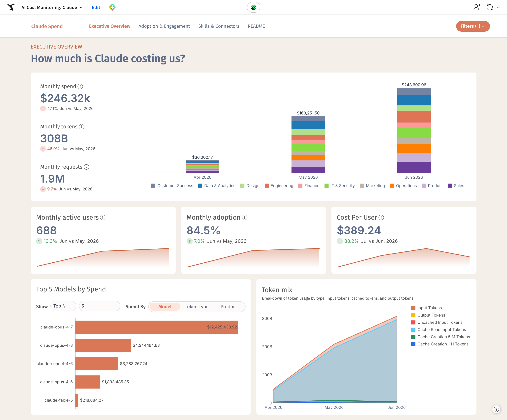Screen dimensions: 507x420
Task: Switch to Skills & Connectors tab
Action: tap(219, 26)
